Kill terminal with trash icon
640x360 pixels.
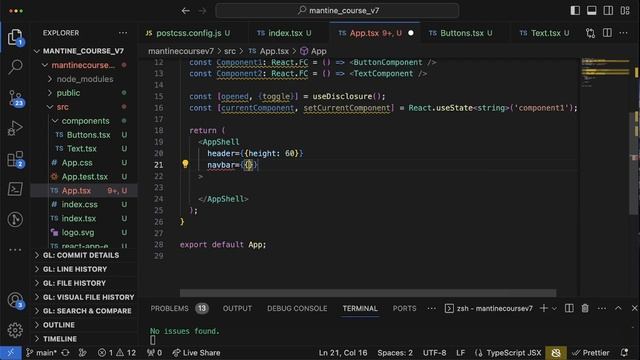(x=585, y=308)
